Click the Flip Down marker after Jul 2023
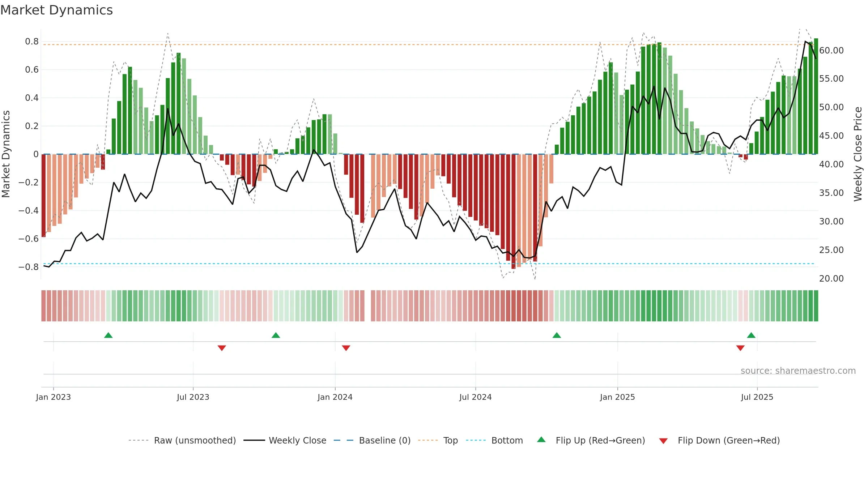Screen dimensions: 868x488 tap(222, 348)
